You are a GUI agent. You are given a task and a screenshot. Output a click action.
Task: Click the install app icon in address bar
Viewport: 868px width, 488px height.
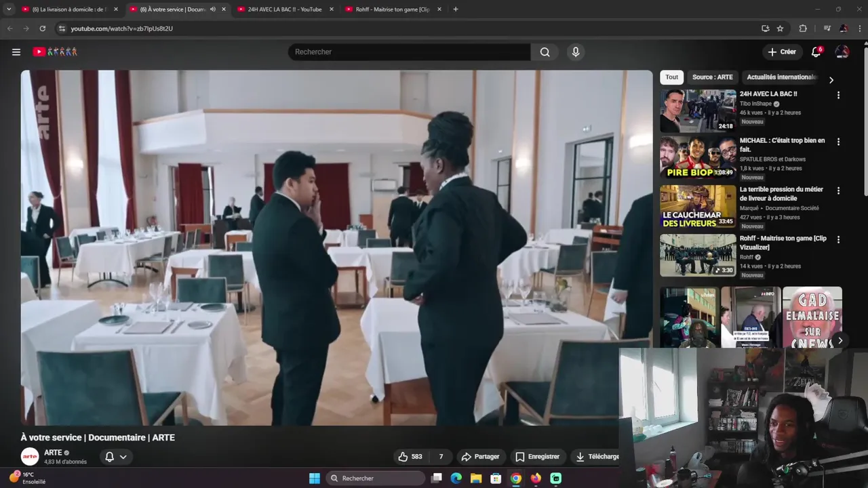coord(765,28)
